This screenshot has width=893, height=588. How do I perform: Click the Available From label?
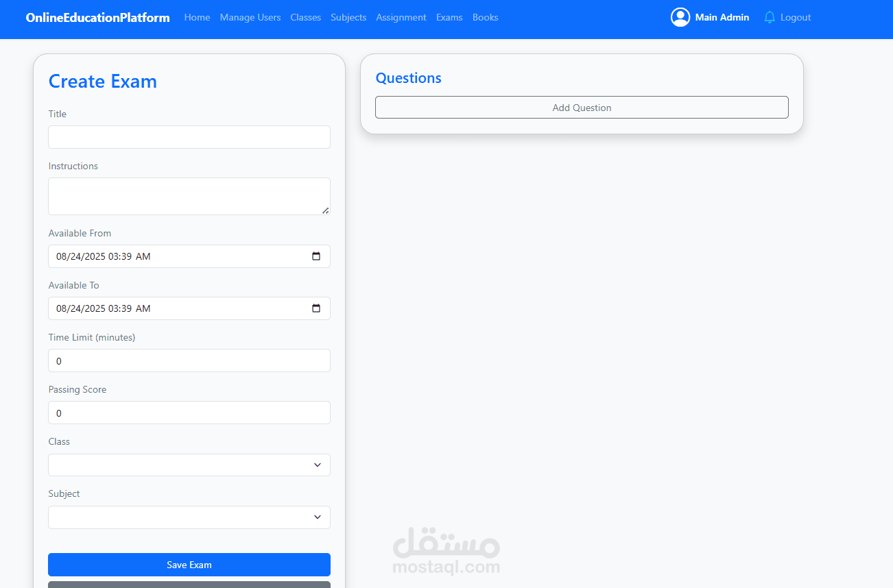(x=80, y=233)
